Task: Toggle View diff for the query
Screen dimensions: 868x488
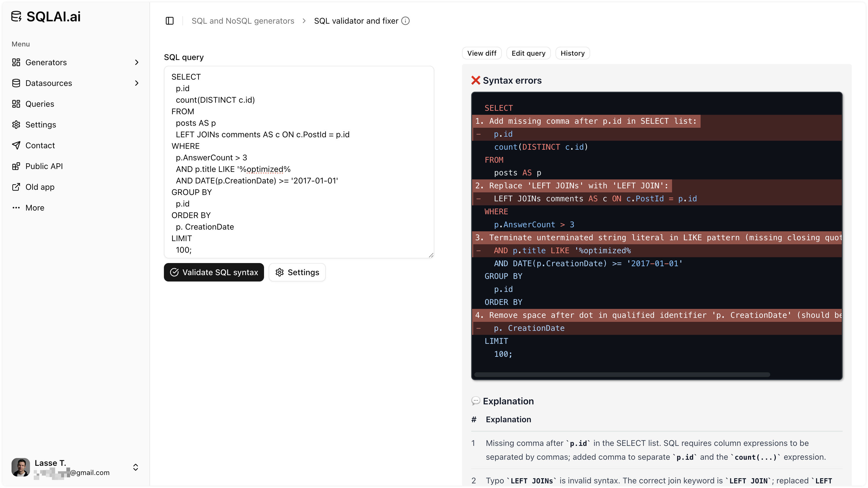Action: tap(482, 53)
